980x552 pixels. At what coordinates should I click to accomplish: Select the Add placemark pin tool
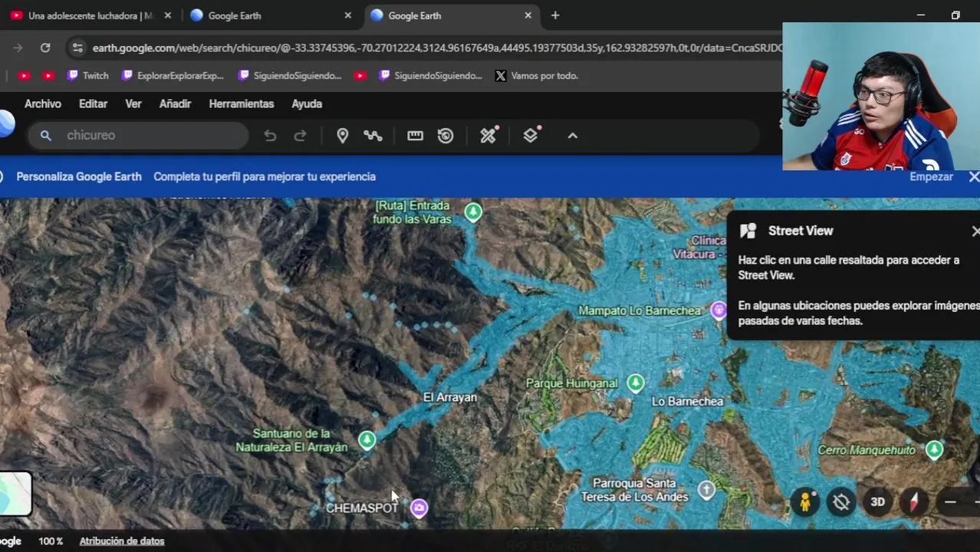point(343,136)
